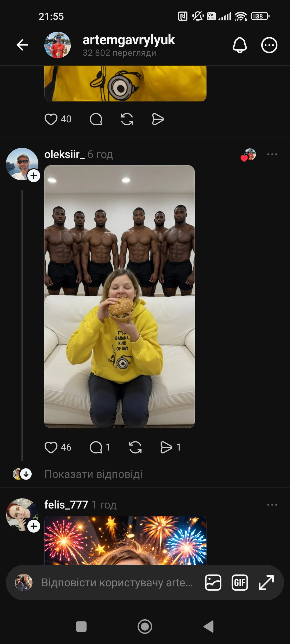
Task: Expand replies with Показати відповіді
Action: click(x=93, y=474)
